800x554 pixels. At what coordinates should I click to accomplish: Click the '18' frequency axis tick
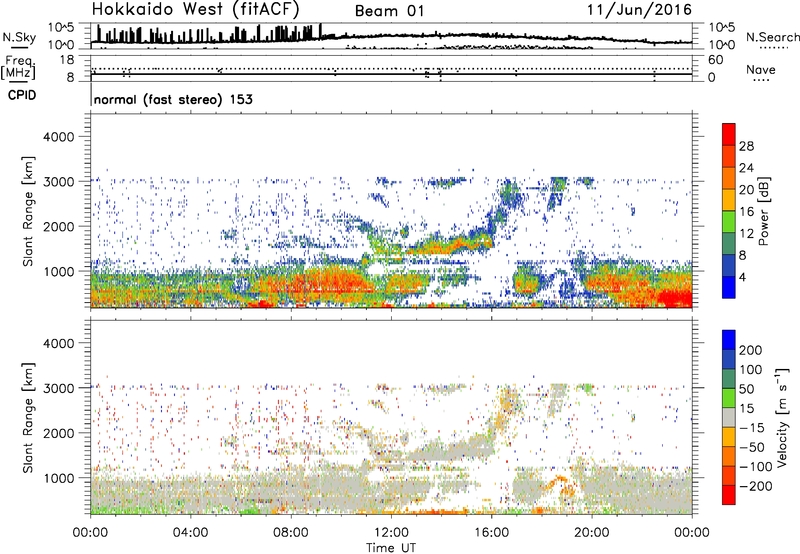click(x=67, y=59)
